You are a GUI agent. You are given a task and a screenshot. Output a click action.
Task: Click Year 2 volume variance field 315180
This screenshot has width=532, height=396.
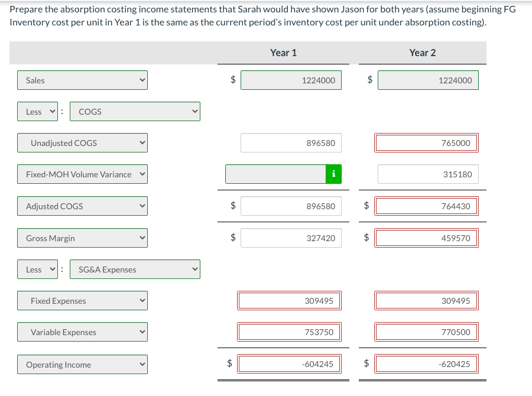coord(428,174)
